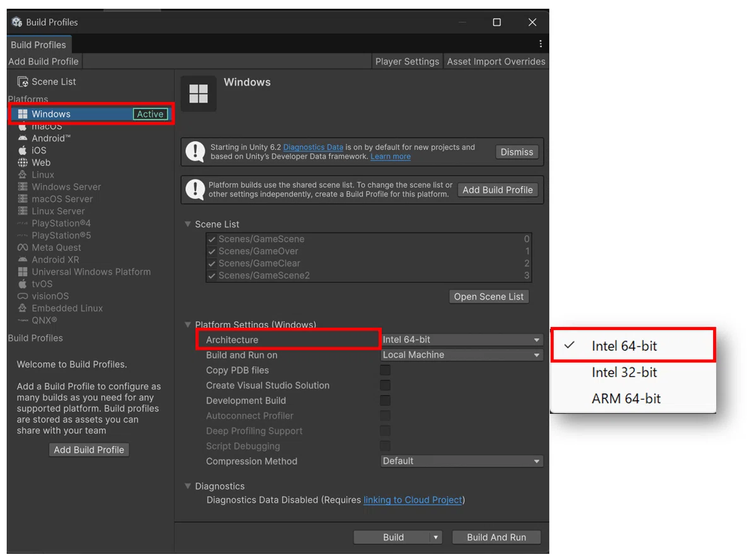Open Asset Import Overrides
The height and width of the screenshot is (557, 756).
496,61
